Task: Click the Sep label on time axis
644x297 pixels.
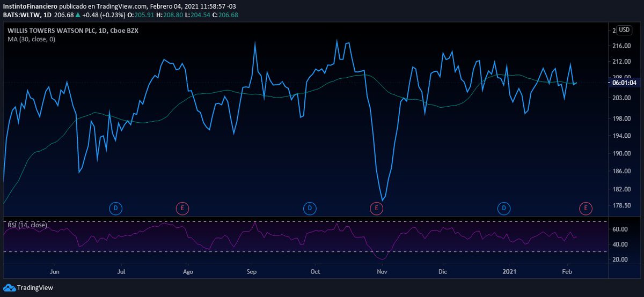Action: point(252,272)
